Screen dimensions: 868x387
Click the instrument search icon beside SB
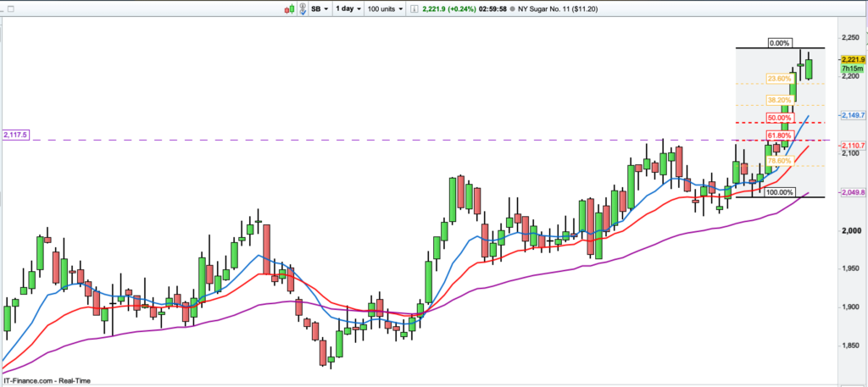coord(303,8)
